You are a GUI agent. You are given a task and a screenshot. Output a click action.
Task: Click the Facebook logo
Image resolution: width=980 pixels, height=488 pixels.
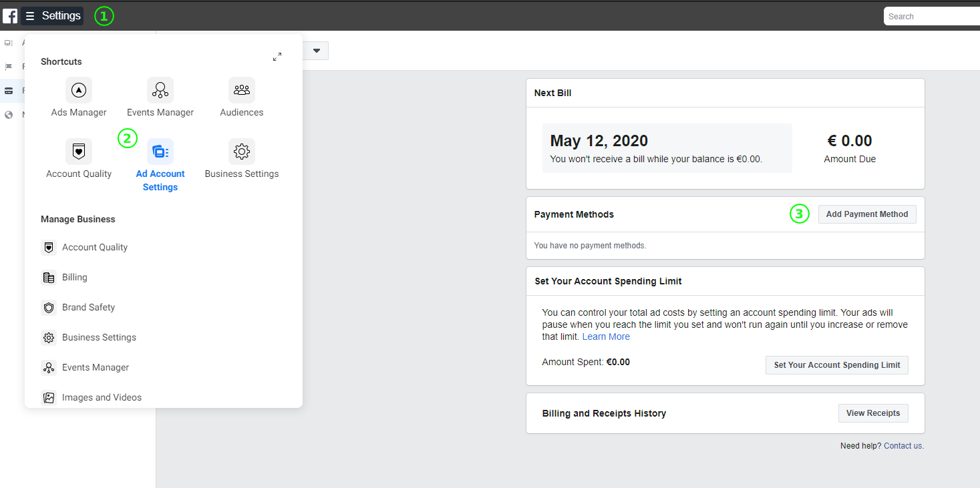click(10, 15)
